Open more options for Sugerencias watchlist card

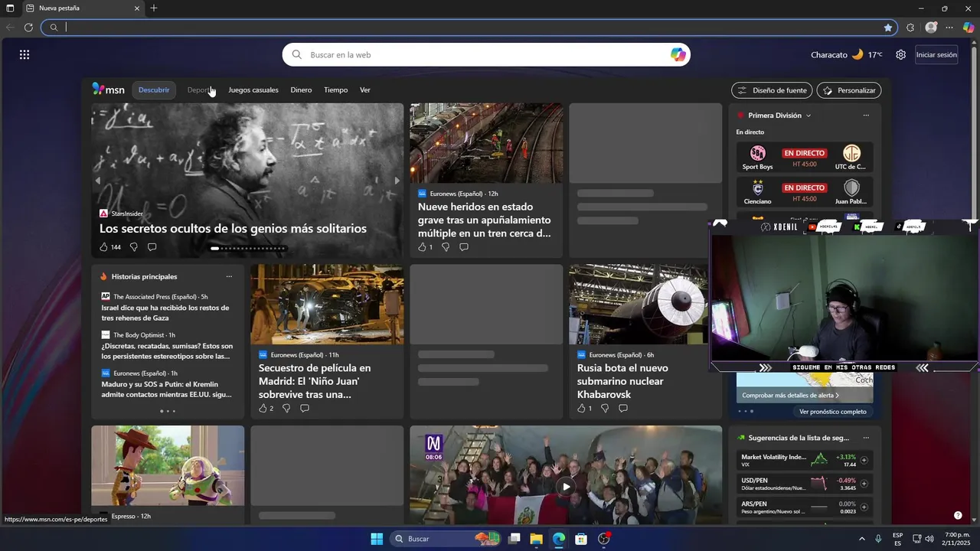866,439
